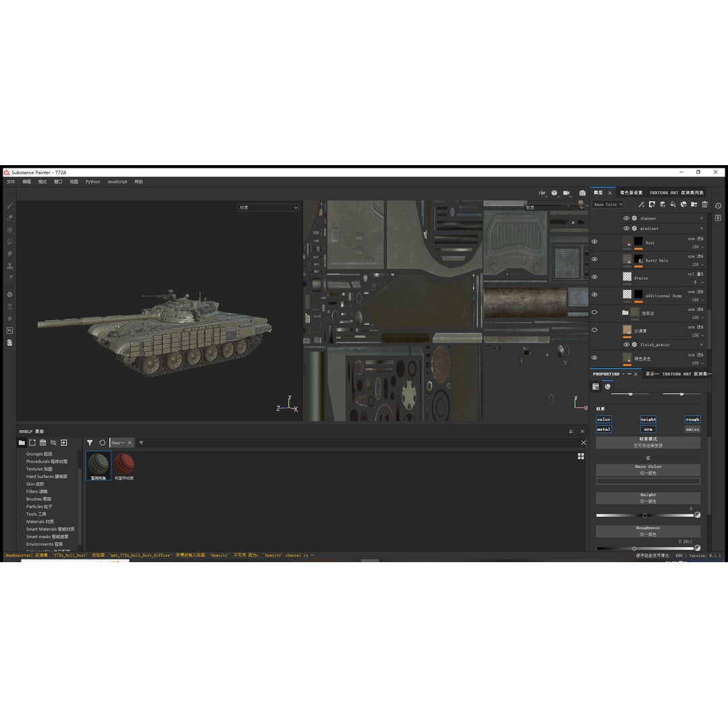Screen dimensions: 728x728
Task: Toggle the height channel button
Action: 648,419
